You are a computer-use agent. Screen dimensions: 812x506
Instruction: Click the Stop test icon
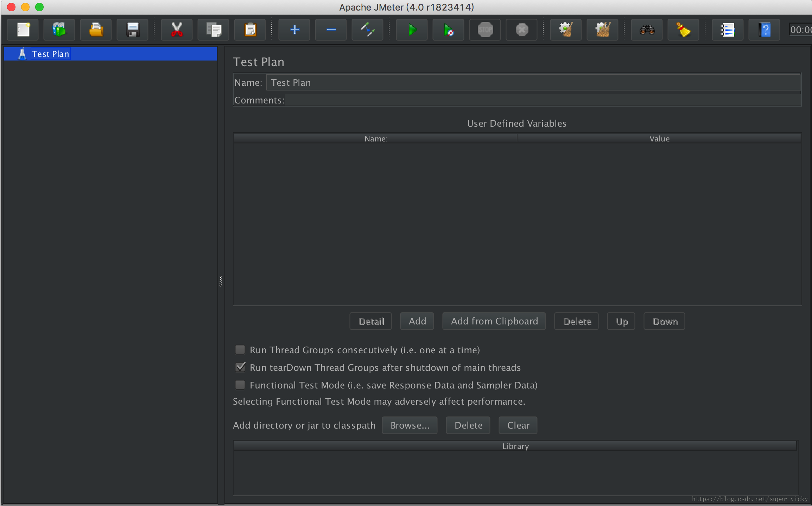485,30
